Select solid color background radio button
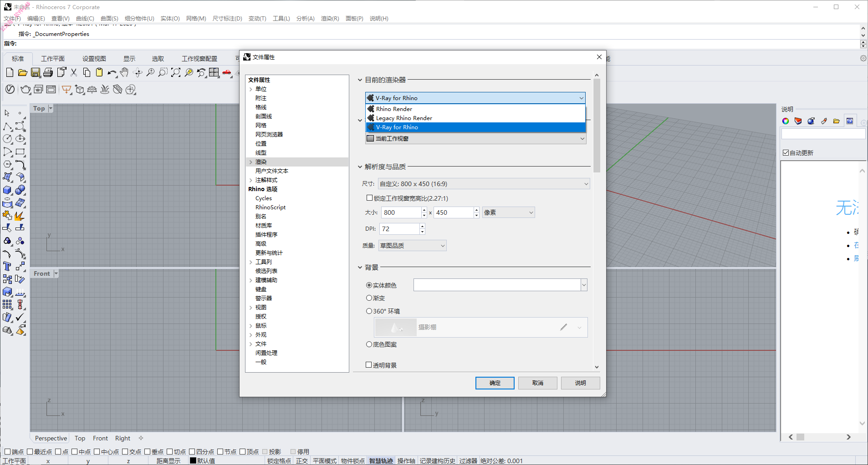868x465 pixels. (369, 285)
